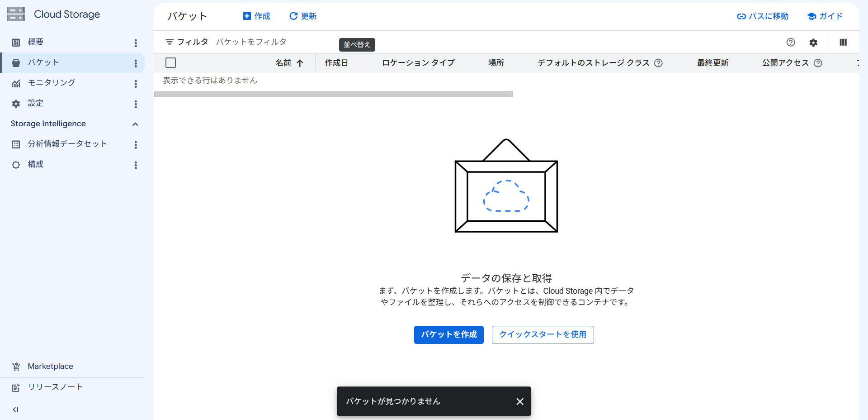Click the horizontal table scrollbar
This screenshot has height=420, width=868.
[333, 94]
